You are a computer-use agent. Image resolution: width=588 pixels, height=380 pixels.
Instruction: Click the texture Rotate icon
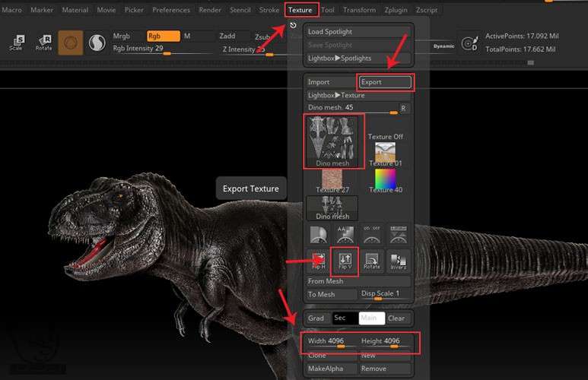(x=372, y=261)
